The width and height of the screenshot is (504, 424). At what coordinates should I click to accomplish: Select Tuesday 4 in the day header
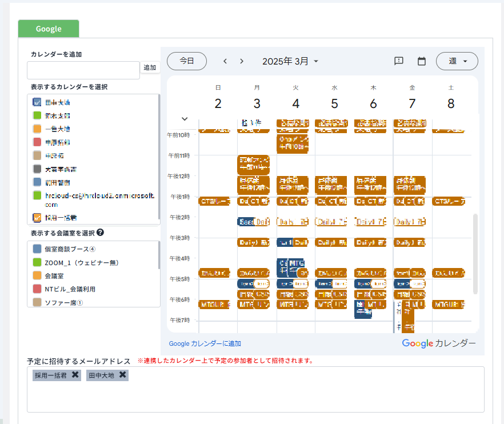coord(295,103)
